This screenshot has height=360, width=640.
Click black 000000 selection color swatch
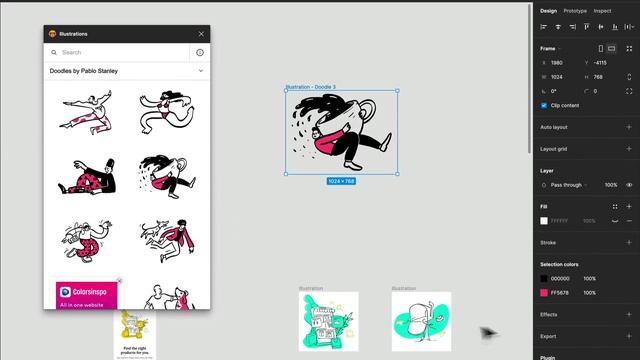pos(544,279)
